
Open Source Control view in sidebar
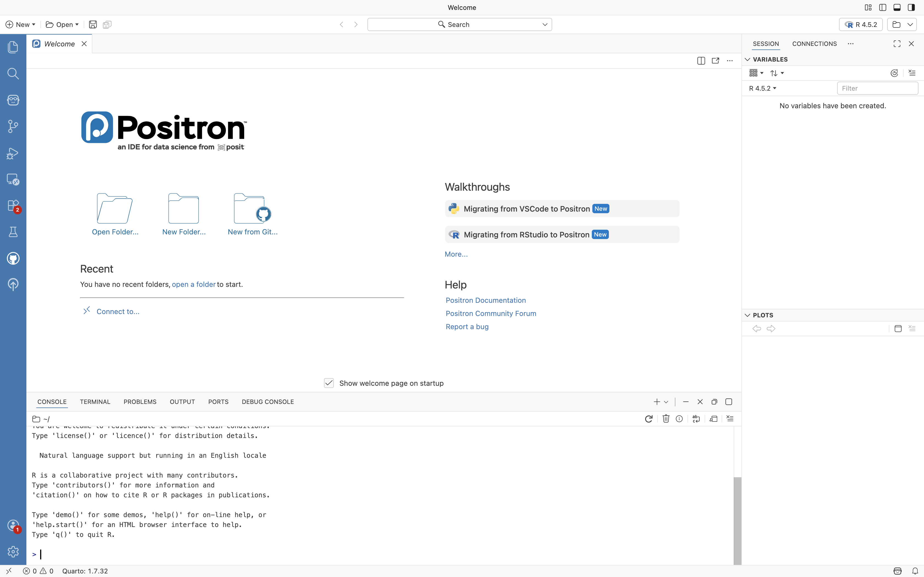(13, 126)
